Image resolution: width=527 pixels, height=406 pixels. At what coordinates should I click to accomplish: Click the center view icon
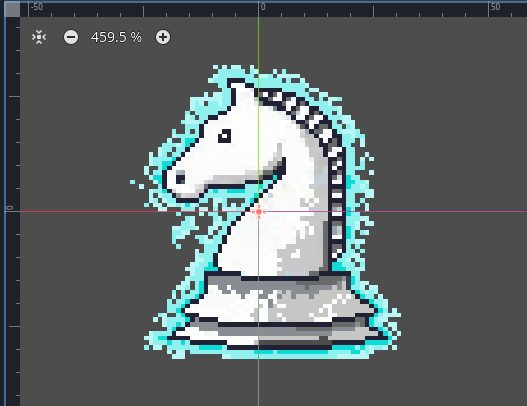[39, 37]
